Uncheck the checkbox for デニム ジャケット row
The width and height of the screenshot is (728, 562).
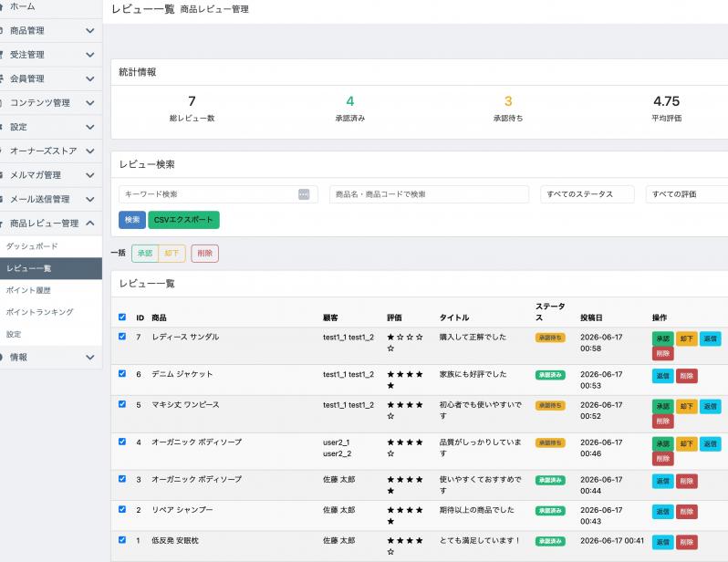(x=122, y=374)
